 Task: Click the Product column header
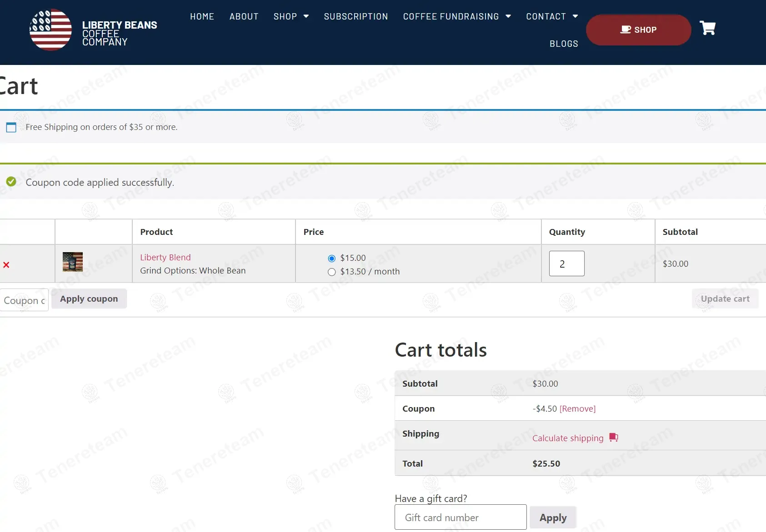(x=156, y=232)
